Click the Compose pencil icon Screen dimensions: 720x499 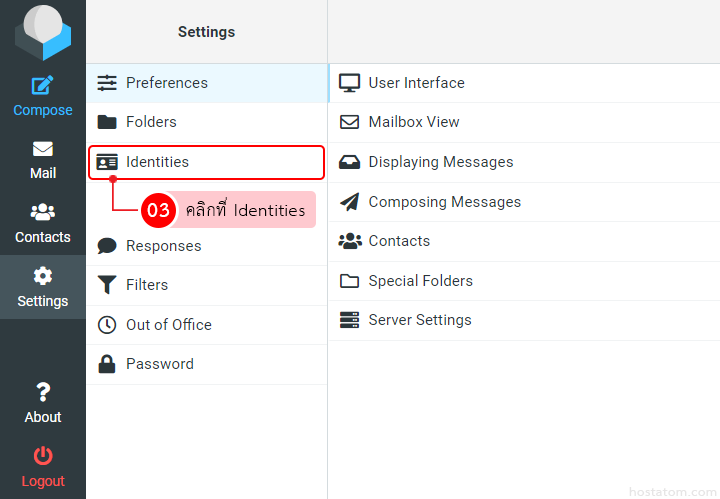tap(42, 86)
